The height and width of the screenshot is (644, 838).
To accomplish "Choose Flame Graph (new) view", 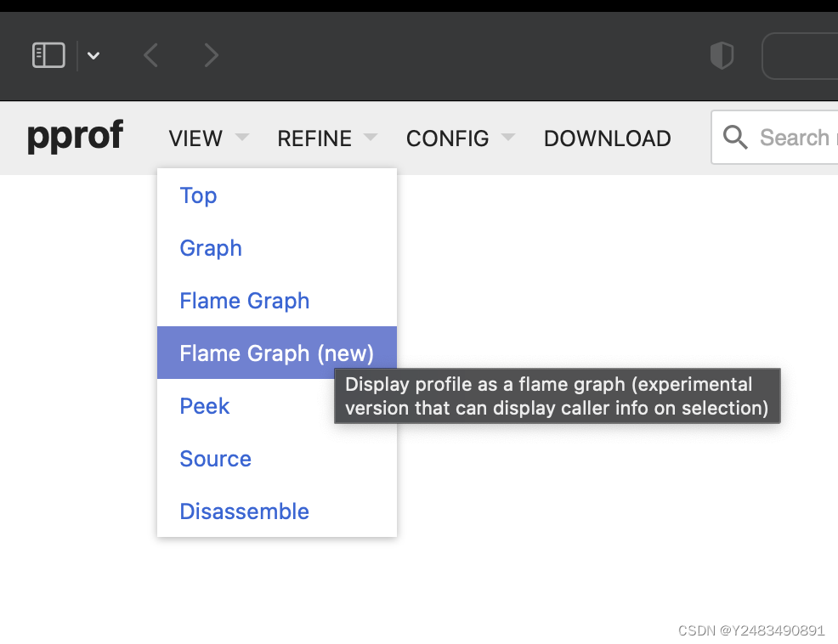I will pos(276,353).
